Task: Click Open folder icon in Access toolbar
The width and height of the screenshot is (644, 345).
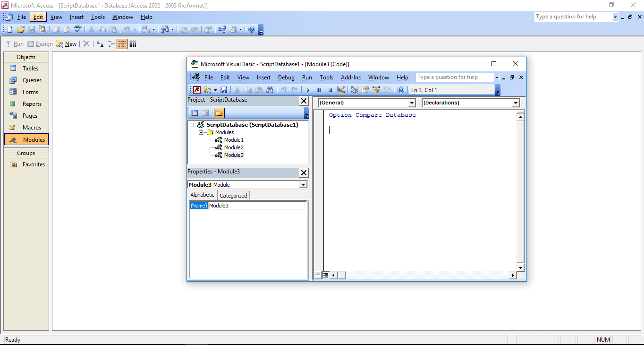Action: 21,29
